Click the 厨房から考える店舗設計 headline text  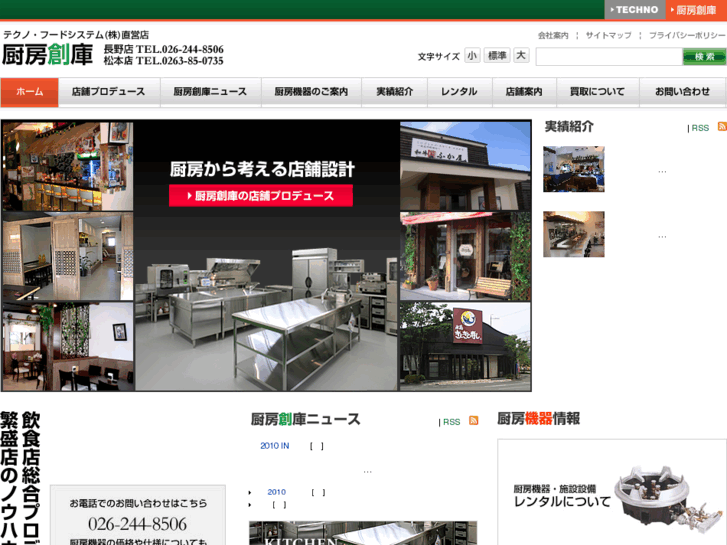[x=262, y=169]
